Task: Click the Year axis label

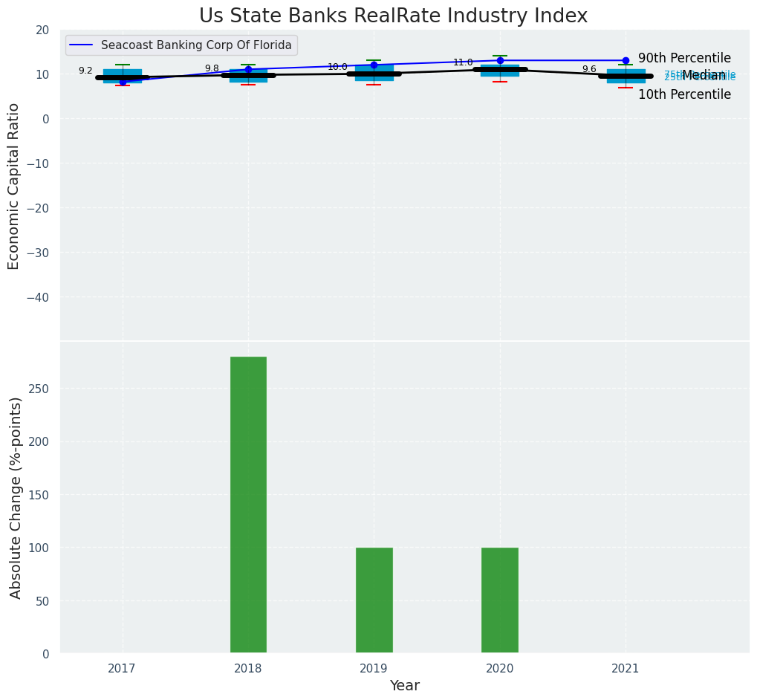Action: tap(404, 686)
